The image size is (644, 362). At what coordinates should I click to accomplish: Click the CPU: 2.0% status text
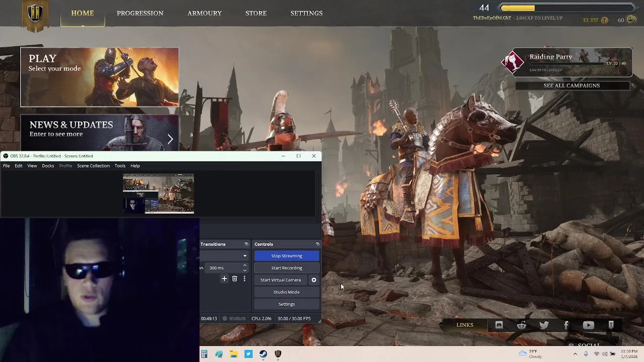[x=261, y=319]
